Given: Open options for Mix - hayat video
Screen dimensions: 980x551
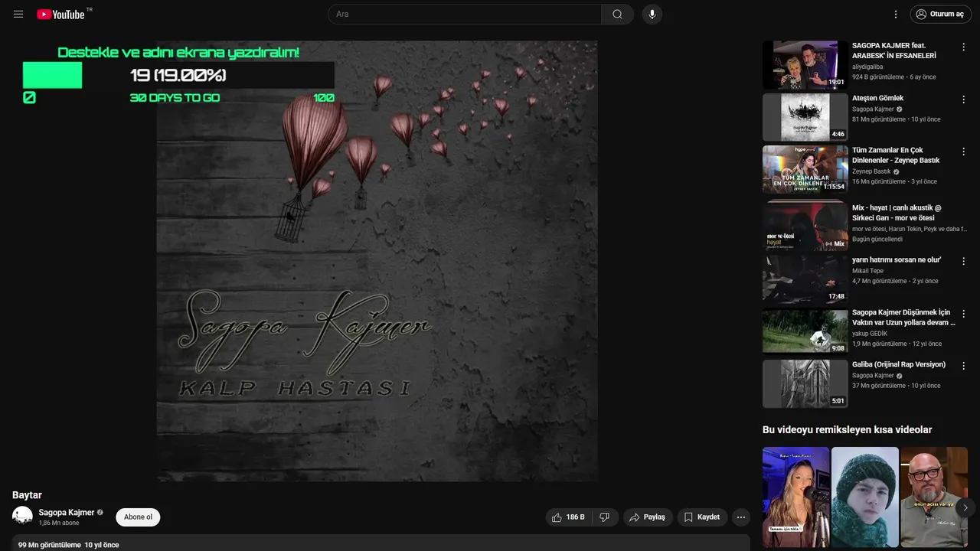Looking at the screenshot, I should 963,209.
